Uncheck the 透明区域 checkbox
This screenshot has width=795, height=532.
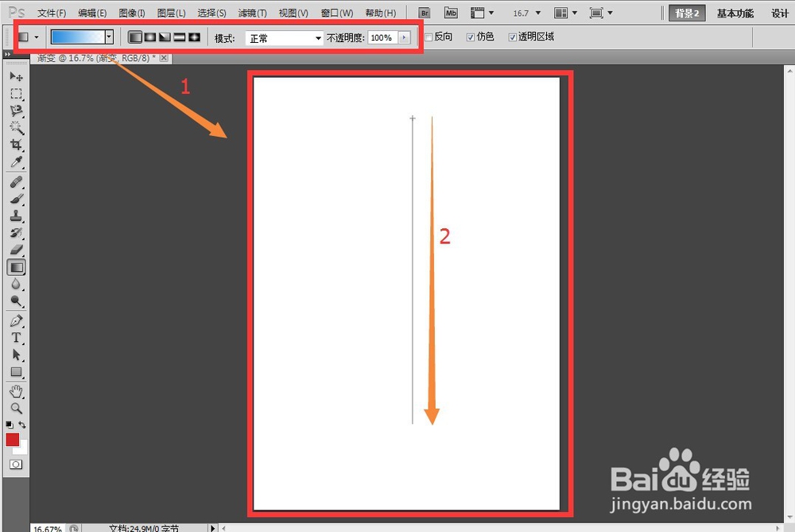coord(513,37)
